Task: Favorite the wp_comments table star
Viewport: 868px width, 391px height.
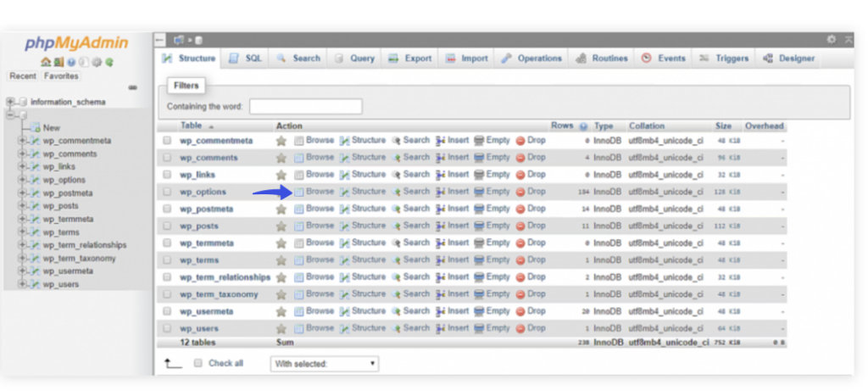Action: coord(281,158)
